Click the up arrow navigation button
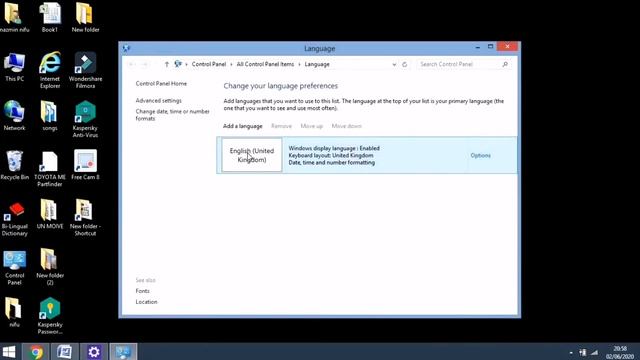The height and width of the screenshot is (360, 640). click(x=167, y=64)
